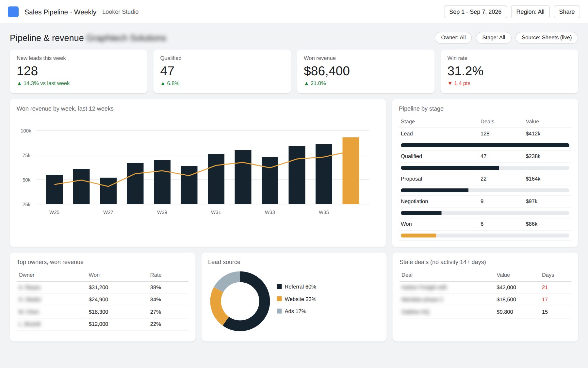Click the $24,900 won revenue cell
This screenshot has width=588, height=368.
98,300
